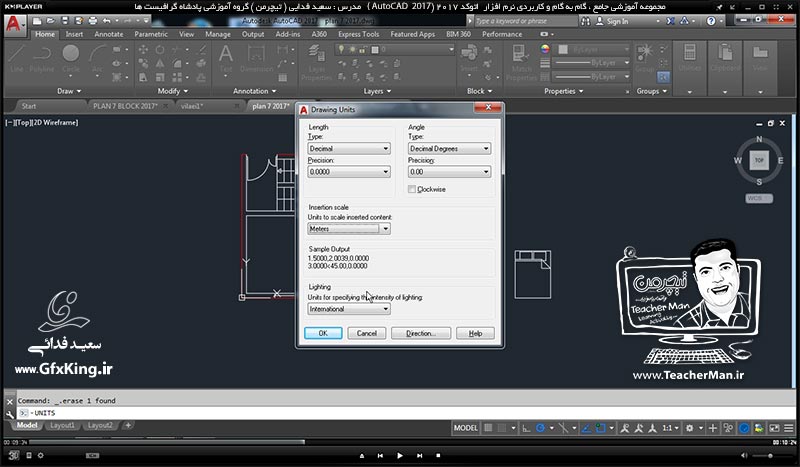Image resolution: width=800 pixels, height=467 pixels.
Task: Click the Group tool icon
Action: [645, 58]
